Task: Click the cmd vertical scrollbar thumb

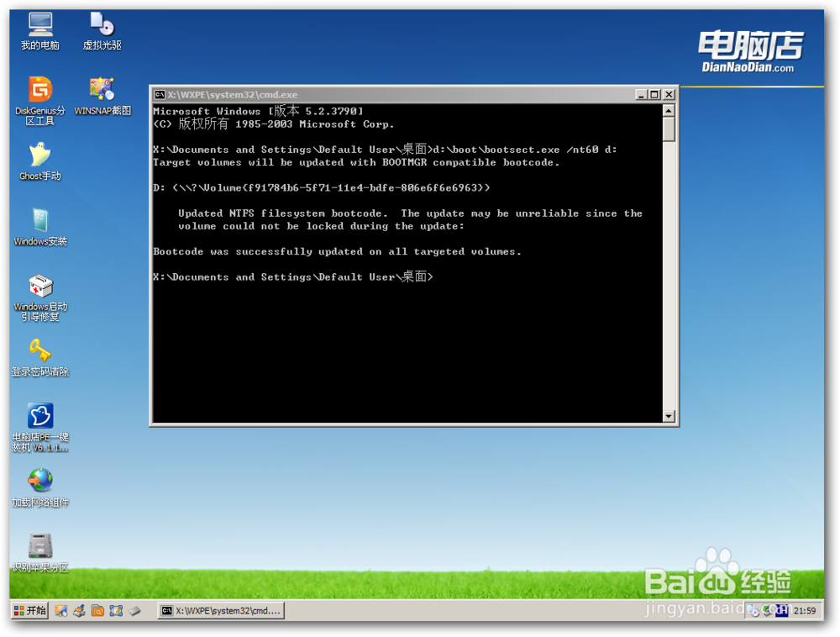Action: pyautogui.click(x=669, y=129)
